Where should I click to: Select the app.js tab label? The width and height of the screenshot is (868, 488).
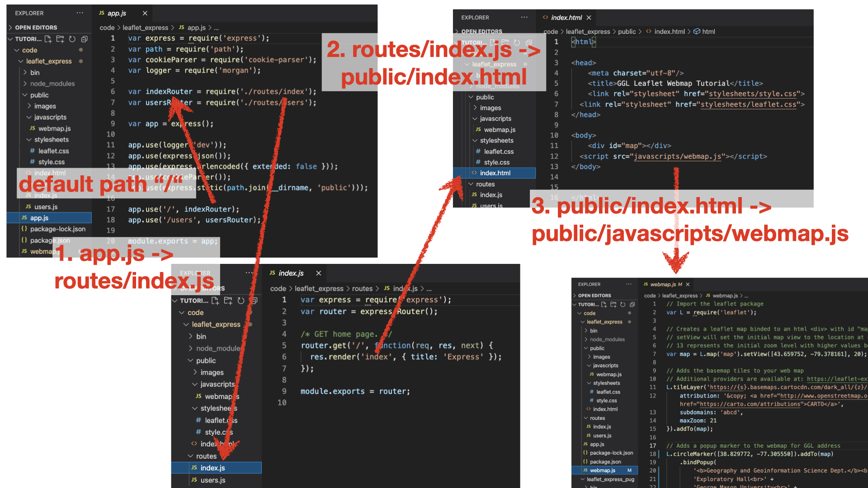(x=117, y=13)
